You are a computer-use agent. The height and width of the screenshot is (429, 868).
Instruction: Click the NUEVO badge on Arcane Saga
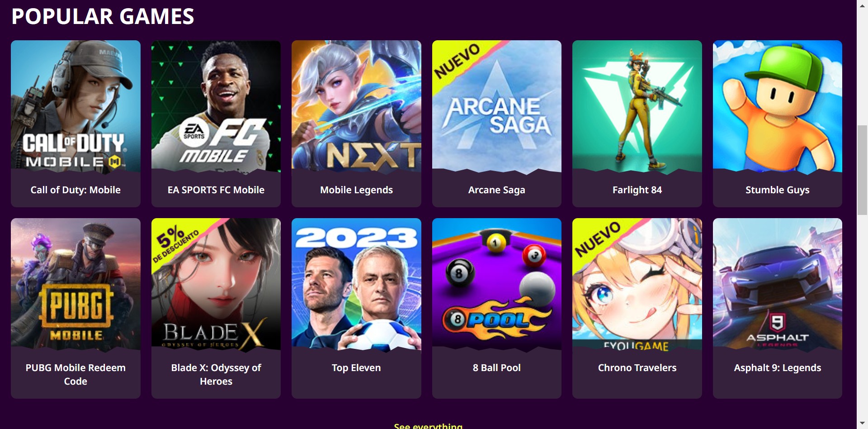click(x=457, y=61)
